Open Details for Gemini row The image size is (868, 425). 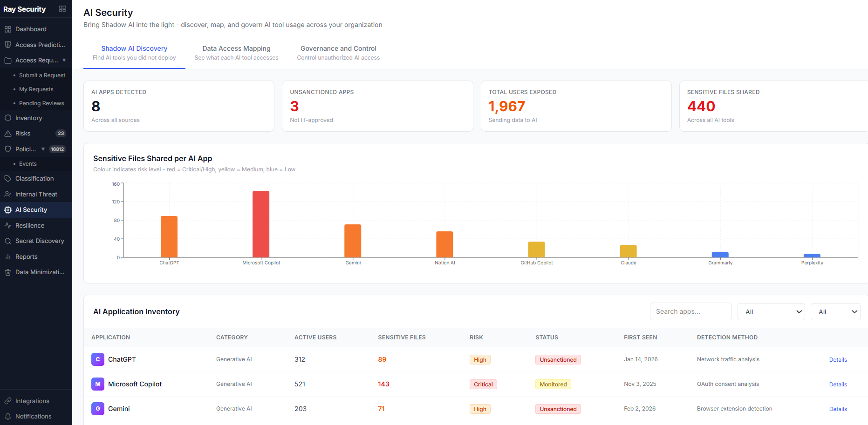(838, 409)
